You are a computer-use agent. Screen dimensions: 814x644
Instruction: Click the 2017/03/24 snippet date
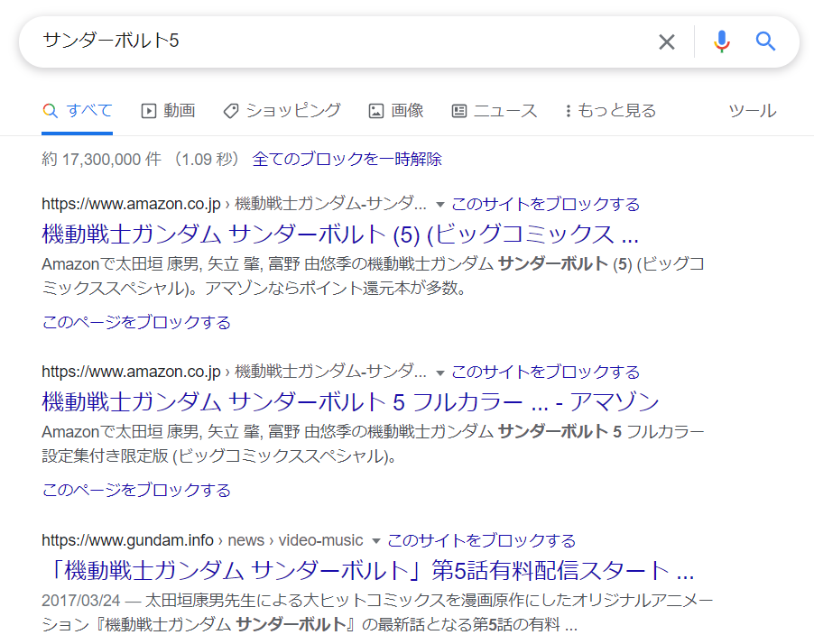point(81,601)
